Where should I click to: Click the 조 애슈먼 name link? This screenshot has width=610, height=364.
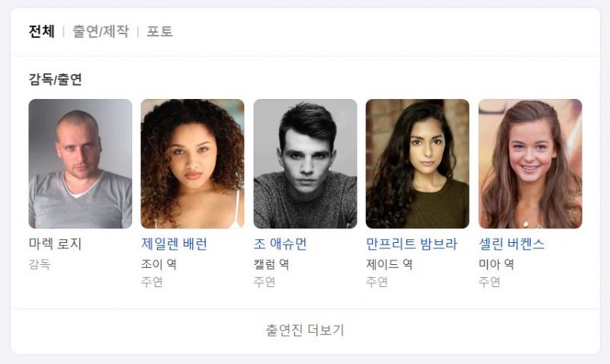pyautogui.click(x=280, y=244)
